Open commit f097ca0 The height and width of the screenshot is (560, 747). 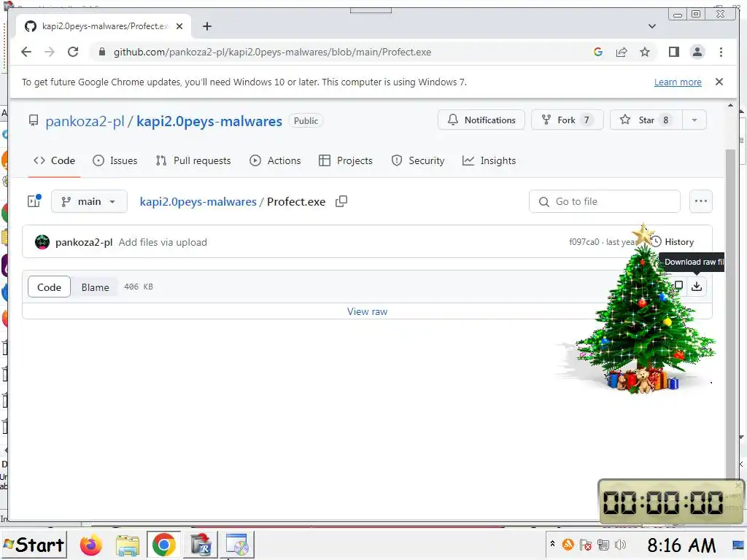coord(584,242)
